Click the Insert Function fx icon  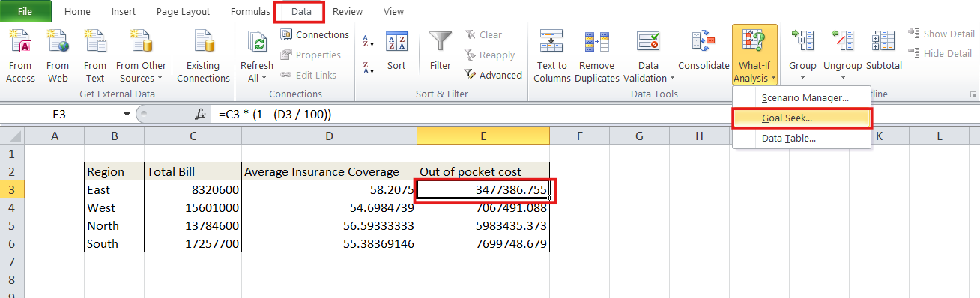click(x=200, y=115)
